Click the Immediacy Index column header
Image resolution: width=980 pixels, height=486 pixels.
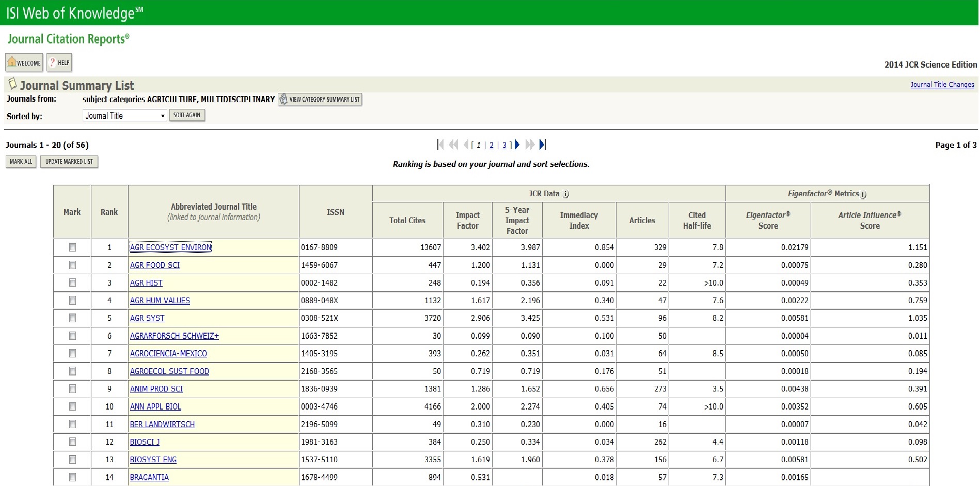point(579,221)
